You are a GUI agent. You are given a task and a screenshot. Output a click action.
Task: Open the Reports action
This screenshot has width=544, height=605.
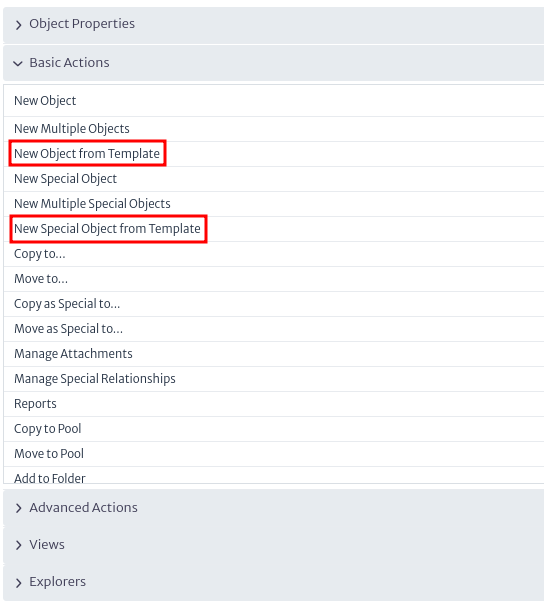pos(274,404)
